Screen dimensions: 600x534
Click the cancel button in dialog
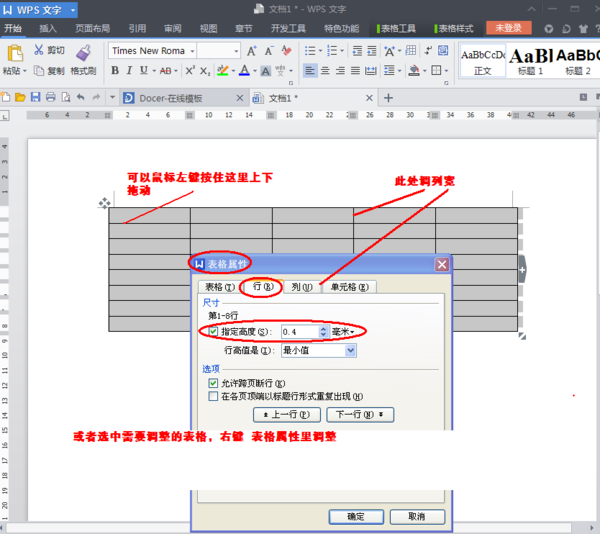click(417, 517)
